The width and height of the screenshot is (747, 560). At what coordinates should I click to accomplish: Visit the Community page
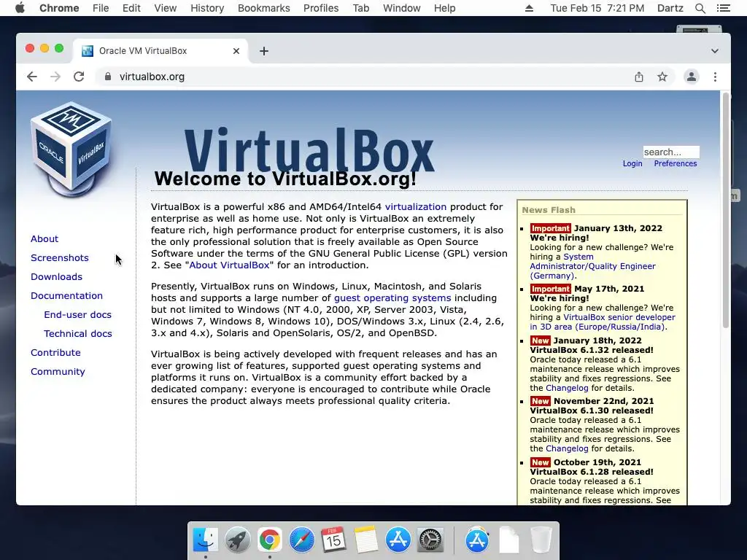tap(58, 372)
